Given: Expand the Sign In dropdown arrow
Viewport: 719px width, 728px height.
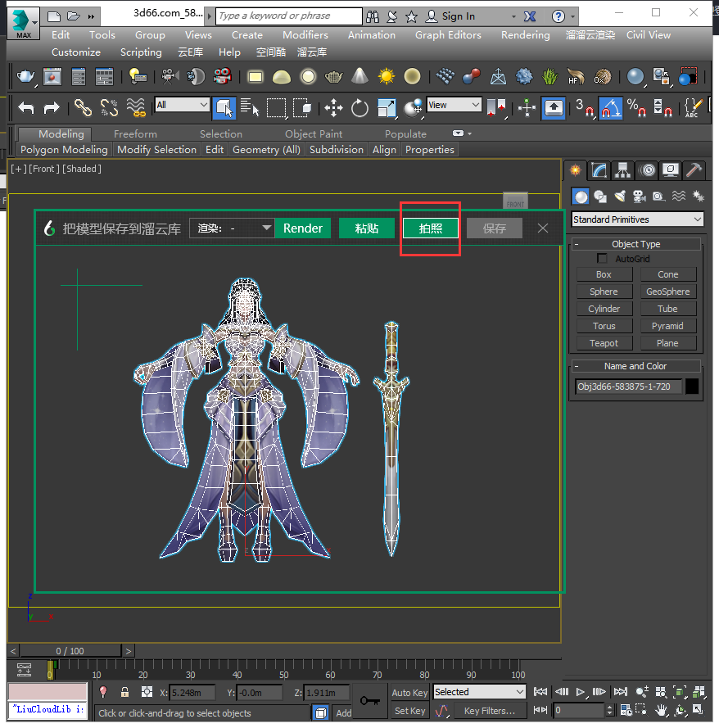Looking at the screenshot, I should point(513,16).
